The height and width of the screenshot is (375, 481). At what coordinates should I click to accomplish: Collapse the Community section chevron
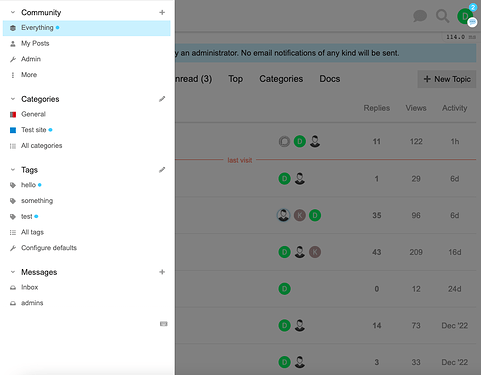point(13,12)
